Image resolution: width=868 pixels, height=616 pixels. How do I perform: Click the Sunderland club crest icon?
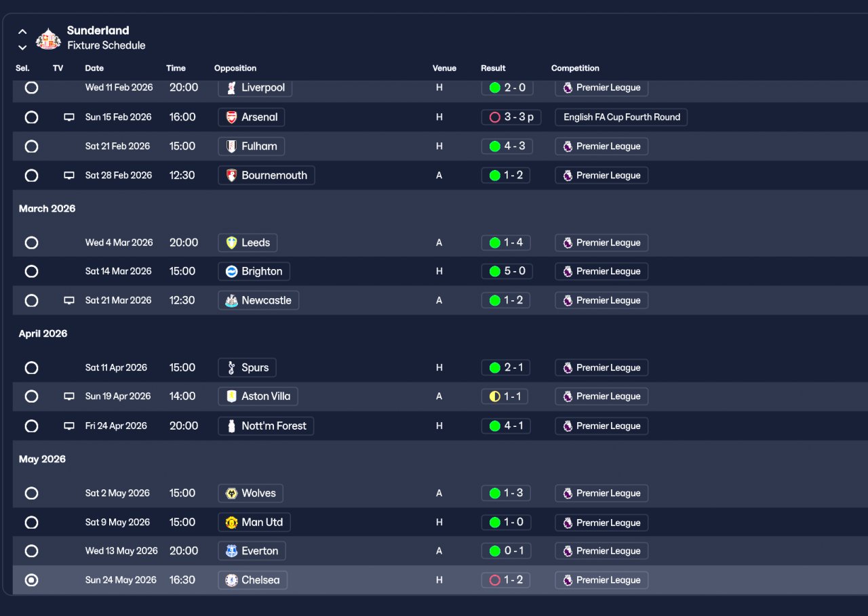[x=48, y=38]
